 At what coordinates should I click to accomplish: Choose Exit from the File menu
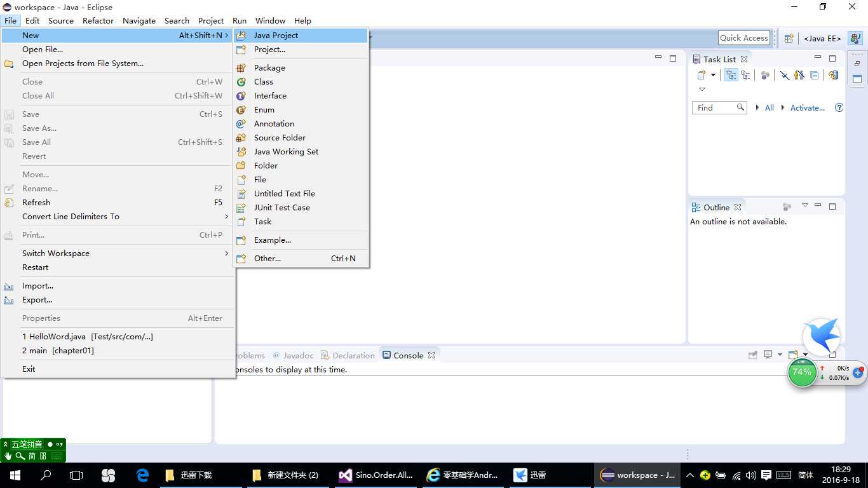click(x=118, y=369)
